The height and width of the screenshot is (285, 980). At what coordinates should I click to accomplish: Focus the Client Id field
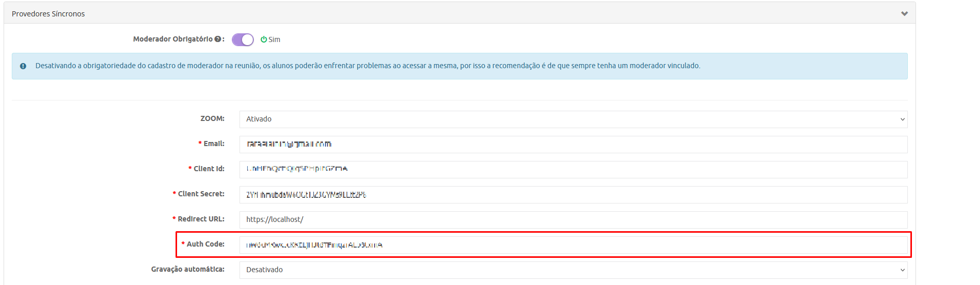[x=573, y=169]
